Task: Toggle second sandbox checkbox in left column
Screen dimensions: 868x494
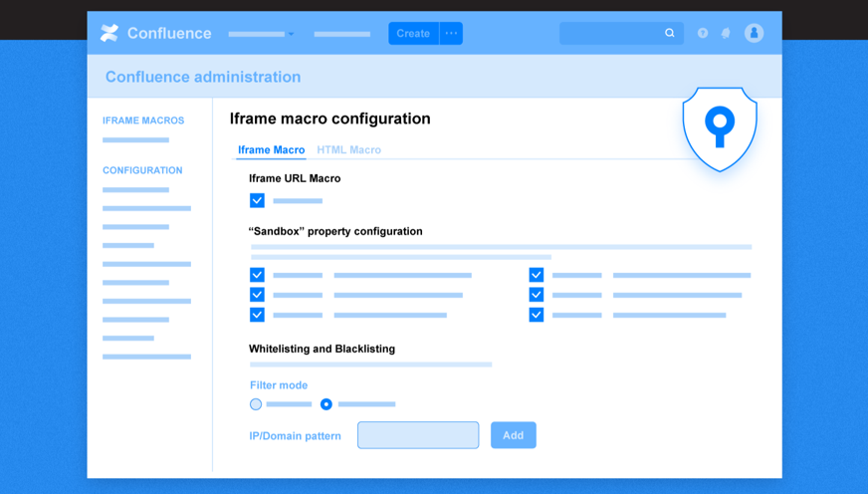Action: click(257, 295)
